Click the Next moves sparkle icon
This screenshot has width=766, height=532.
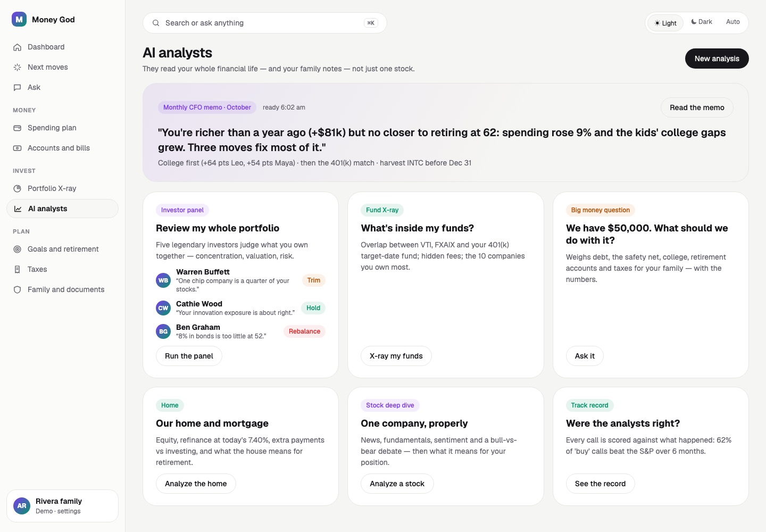pos(17,68)
